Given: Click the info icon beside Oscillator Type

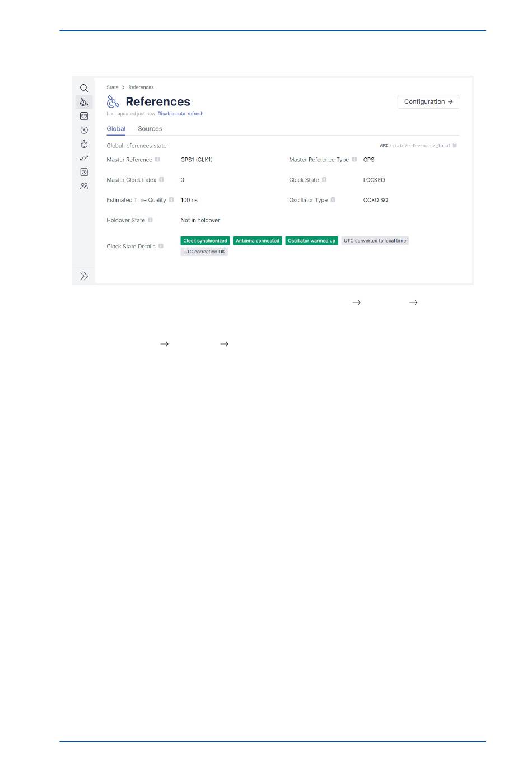Looking at the screenshot, I should tap(333, 200).
